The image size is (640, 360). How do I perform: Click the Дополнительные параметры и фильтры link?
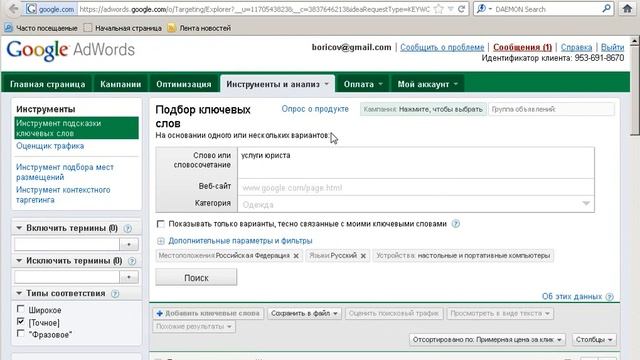point(240,241)
